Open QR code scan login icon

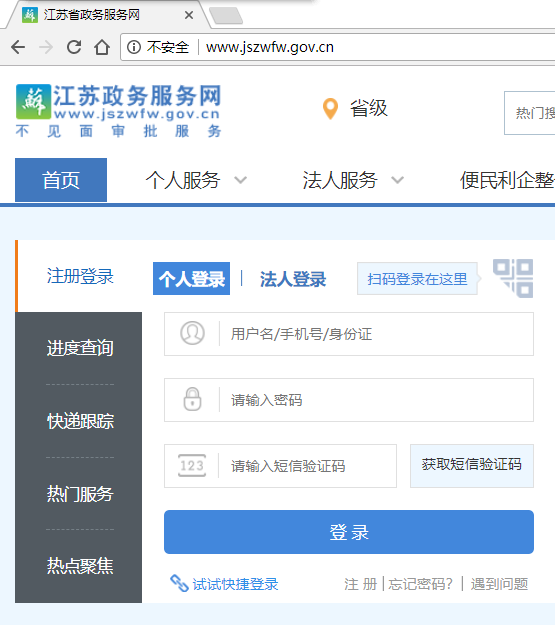[x=513, y=278]
